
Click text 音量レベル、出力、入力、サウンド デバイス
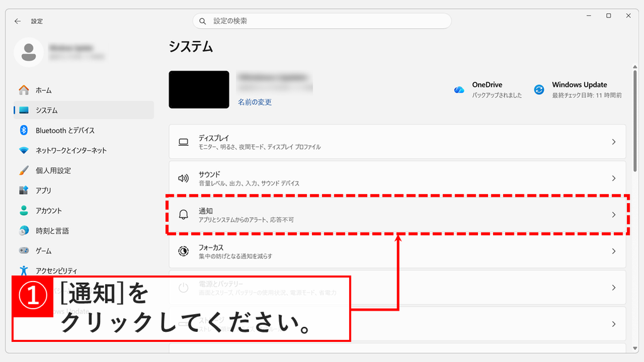click(x=249, y=183)
